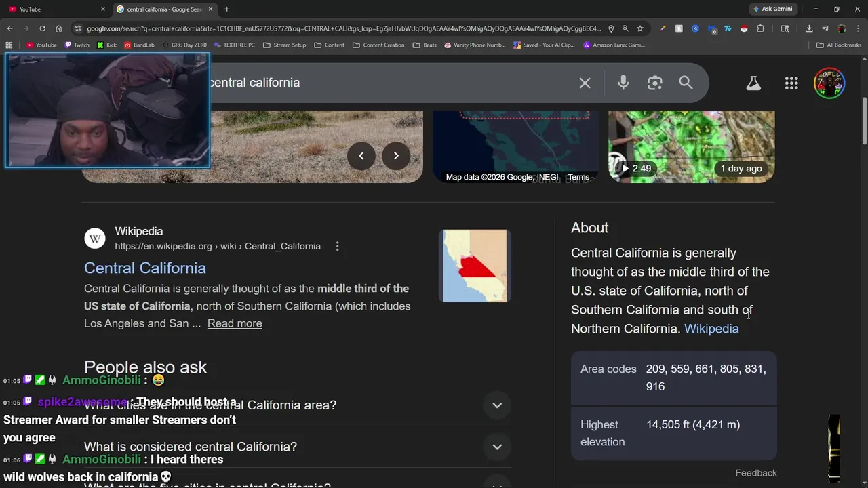Open the GRG Day ZER0 bookmark
The width and height of the screenshot is (868, 488).
click(184, 45)
